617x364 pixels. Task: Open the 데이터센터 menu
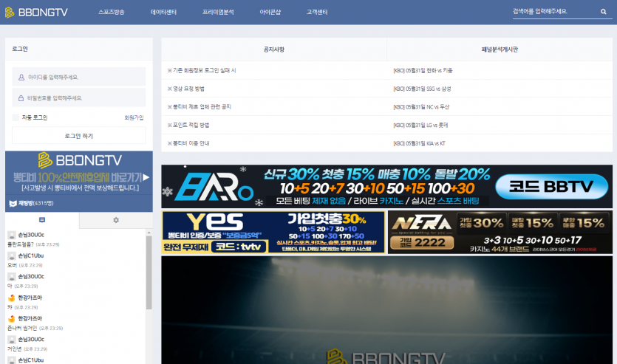163,13
